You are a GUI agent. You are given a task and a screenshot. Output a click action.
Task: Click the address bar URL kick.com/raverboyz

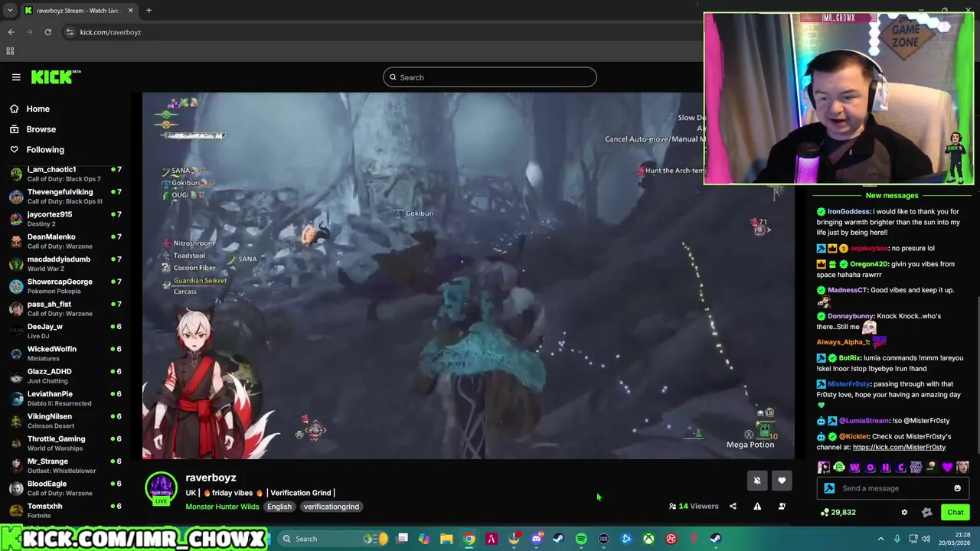[110, 32]
